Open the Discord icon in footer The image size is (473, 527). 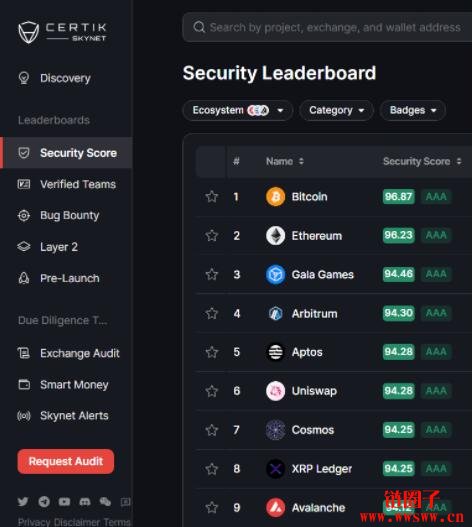(85, 502)
